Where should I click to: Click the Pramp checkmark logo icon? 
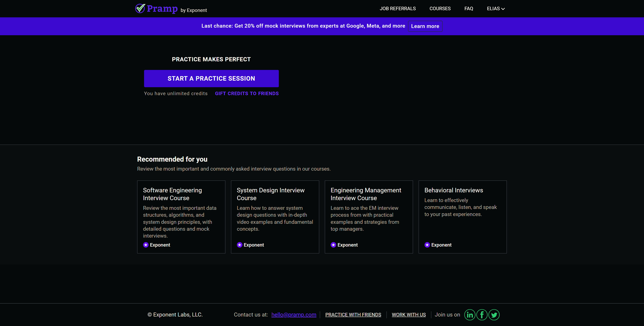tap(140, 8)
